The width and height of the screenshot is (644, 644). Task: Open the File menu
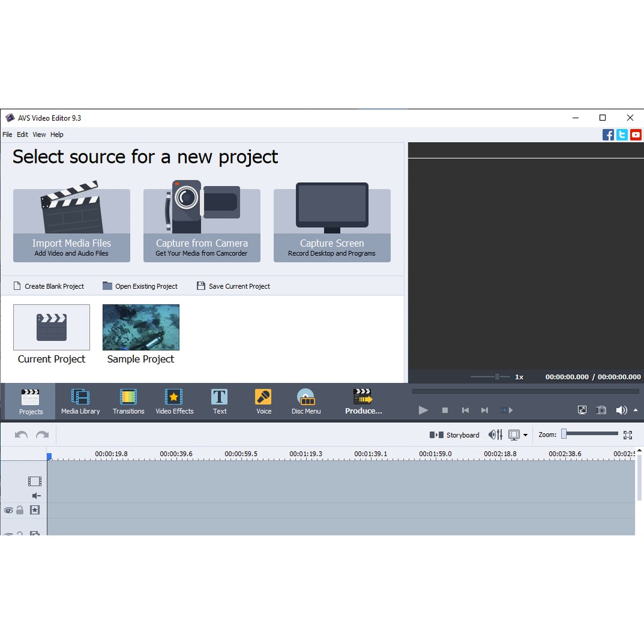pyautogui.click(x=7, y=134)
